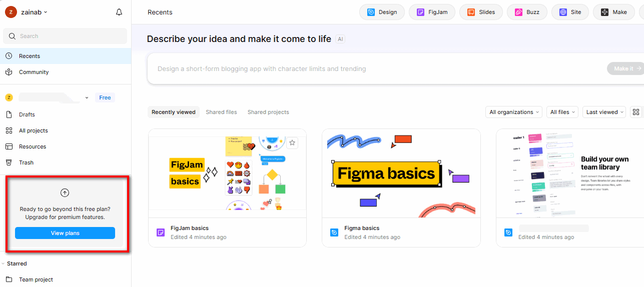Click the FigJam basics file name

coord(190,228)
